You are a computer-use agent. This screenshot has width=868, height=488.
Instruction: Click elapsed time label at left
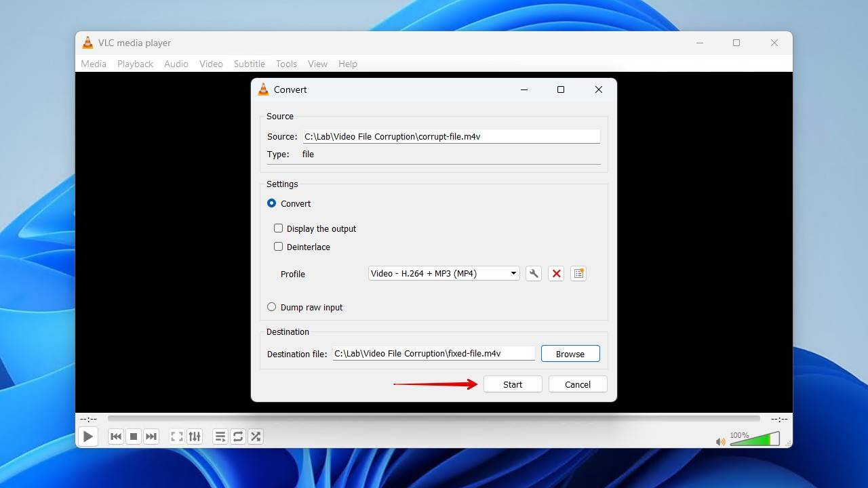coord(88,419)
